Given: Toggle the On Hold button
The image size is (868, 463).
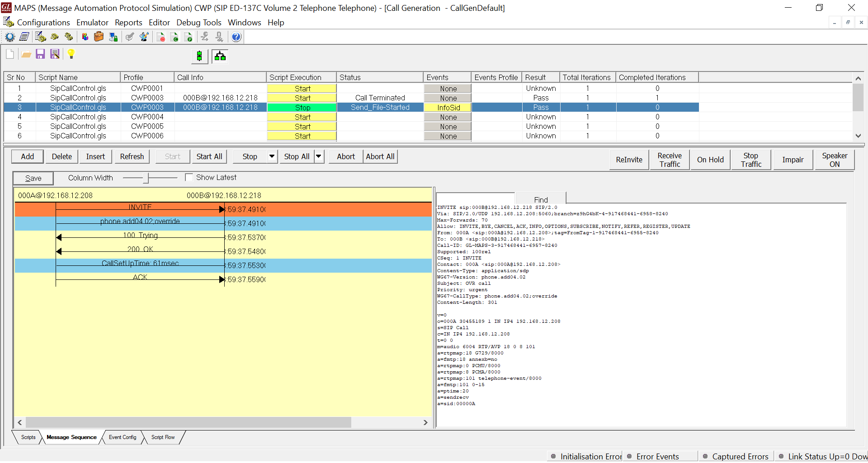Looking at the screenshot, I should (x=710, y=160).
